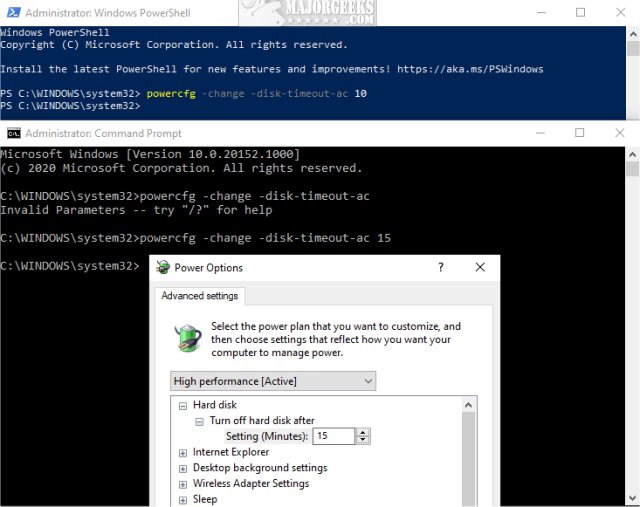Click the Administrator: Command Prompt title text
The image size is (640, 507).
point(103,133)
